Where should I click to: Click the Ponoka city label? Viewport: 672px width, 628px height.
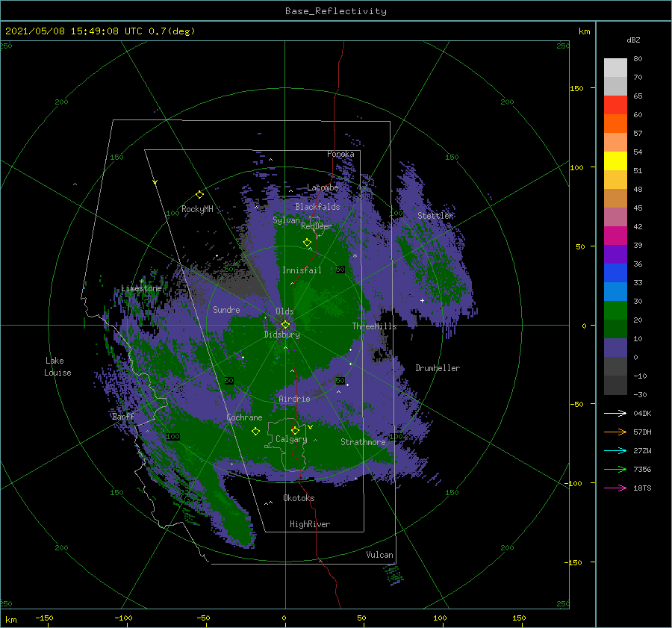pyautogui.click(x=340, y=154)
